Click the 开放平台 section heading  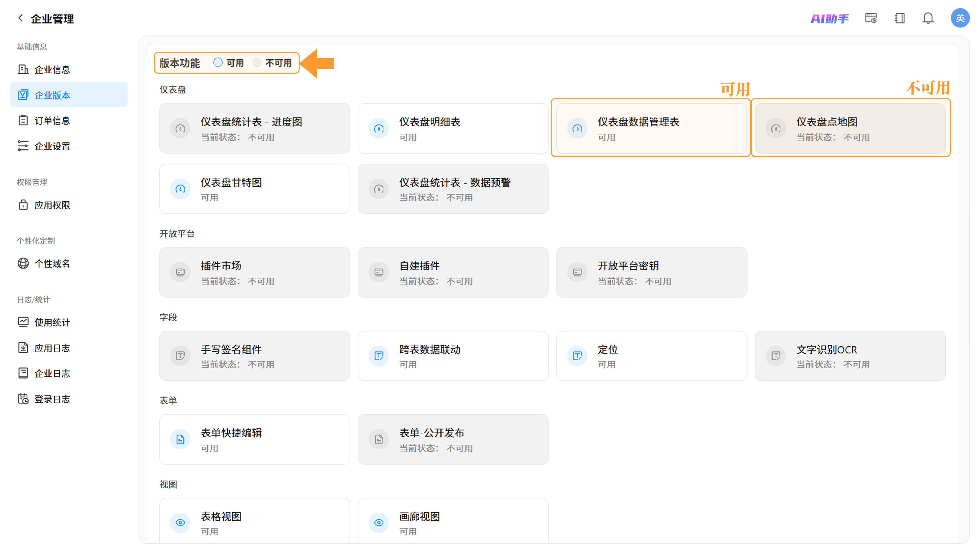(x=177, y=234)
